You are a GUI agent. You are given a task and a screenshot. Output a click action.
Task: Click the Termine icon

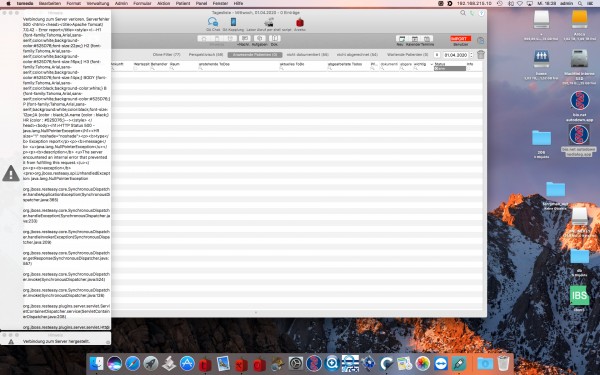(x=427, y=39)
